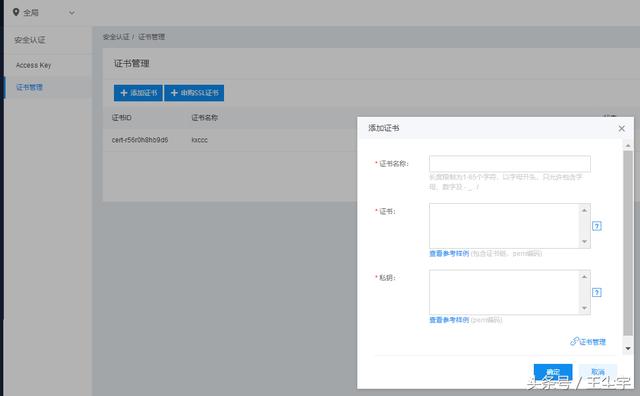
Task: Click the help icon next to 私钥 textarea
Action: point(597,292)
